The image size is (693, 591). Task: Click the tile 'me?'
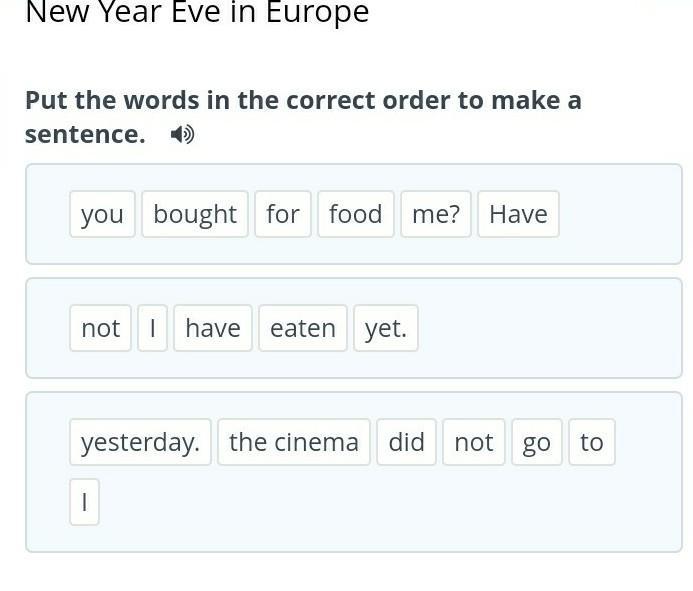[436, 214]
